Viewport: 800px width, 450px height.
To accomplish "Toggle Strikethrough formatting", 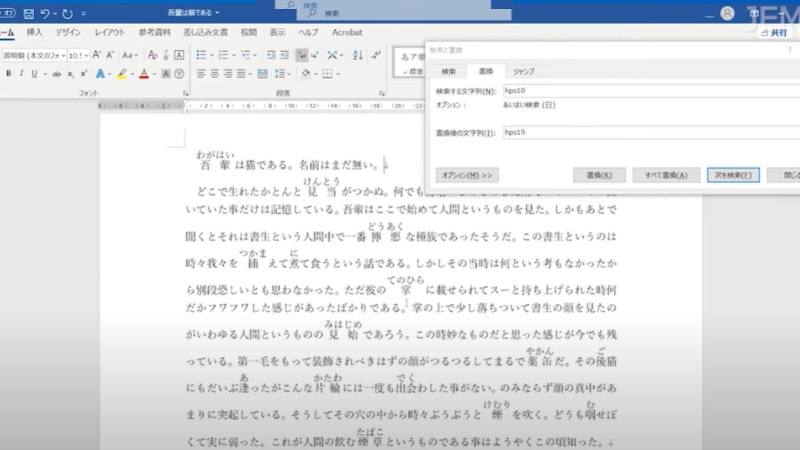I will point(57,74).
